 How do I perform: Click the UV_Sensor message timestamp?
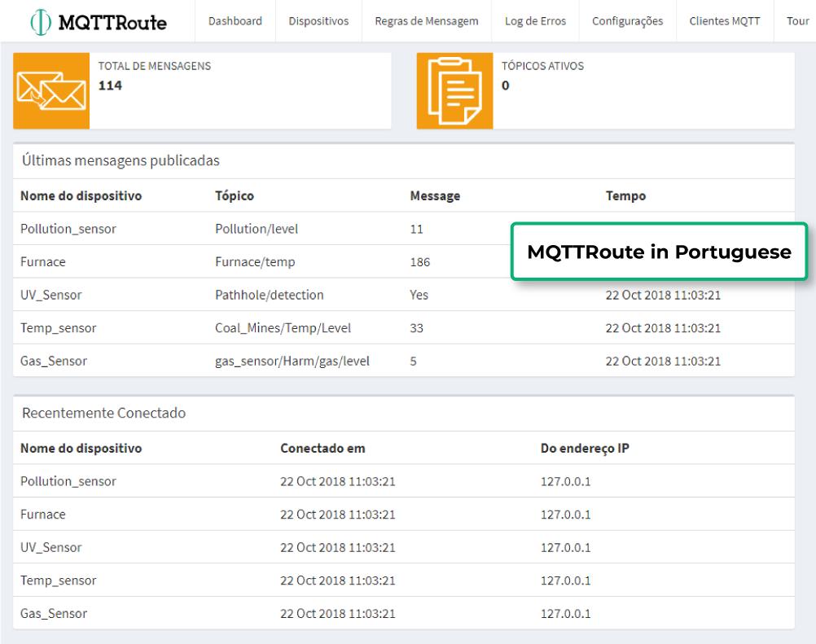click(663, 295)
